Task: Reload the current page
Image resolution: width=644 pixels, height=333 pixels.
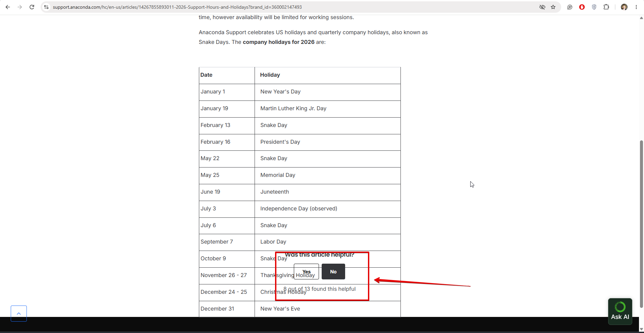Action: pyautogui.click(x=32, y=7)
